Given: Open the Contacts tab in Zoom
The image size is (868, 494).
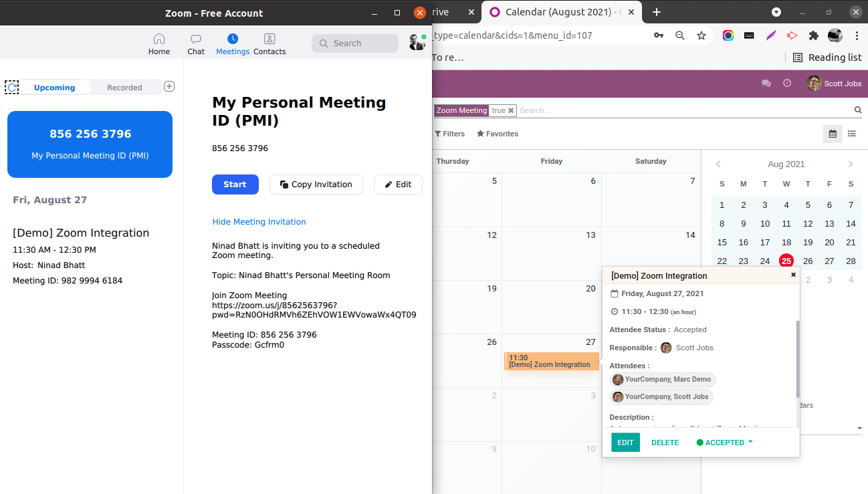Looking at the screenshot, I should pyautogui.click(x=269, y=44).
